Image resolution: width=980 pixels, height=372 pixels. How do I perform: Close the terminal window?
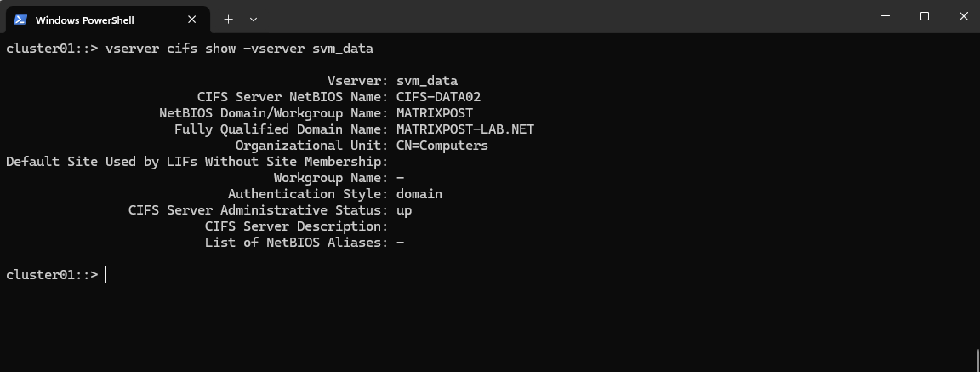tap(963, 16)
